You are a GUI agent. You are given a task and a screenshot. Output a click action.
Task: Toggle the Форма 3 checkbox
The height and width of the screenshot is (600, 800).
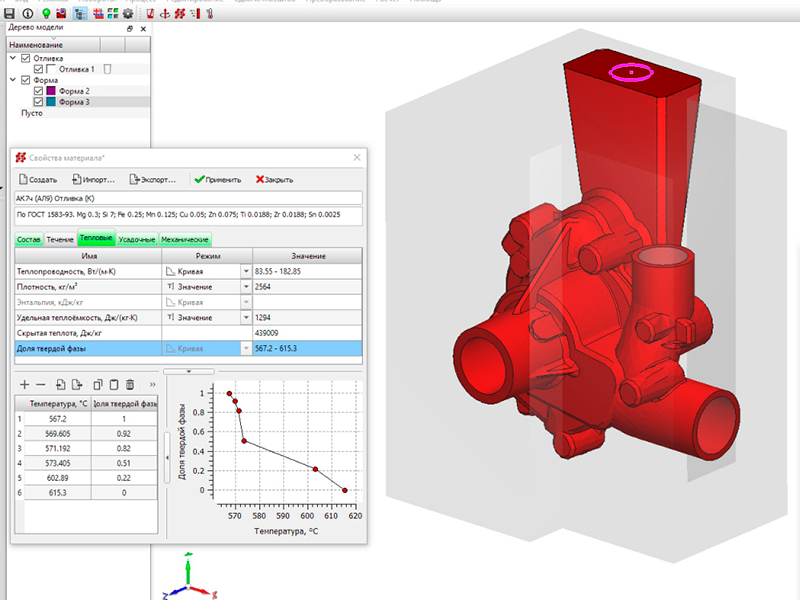pyautogui.click(x=39, y=102)
